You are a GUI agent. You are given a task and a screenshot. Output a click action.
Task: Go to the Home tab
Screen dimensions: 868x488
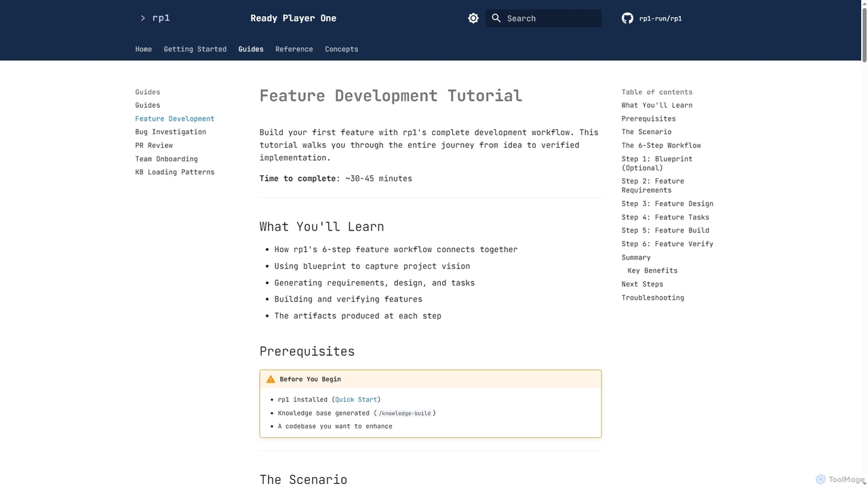pos(144,49)
